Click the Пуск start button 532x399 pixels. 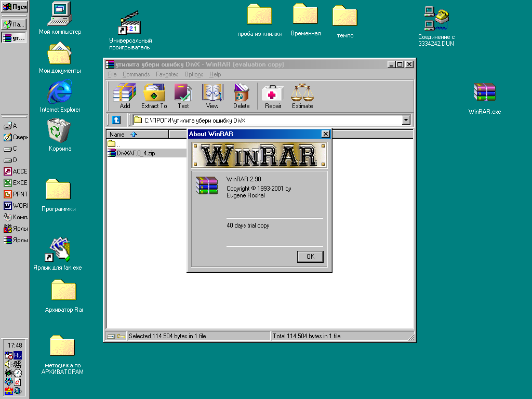(15, 6)
